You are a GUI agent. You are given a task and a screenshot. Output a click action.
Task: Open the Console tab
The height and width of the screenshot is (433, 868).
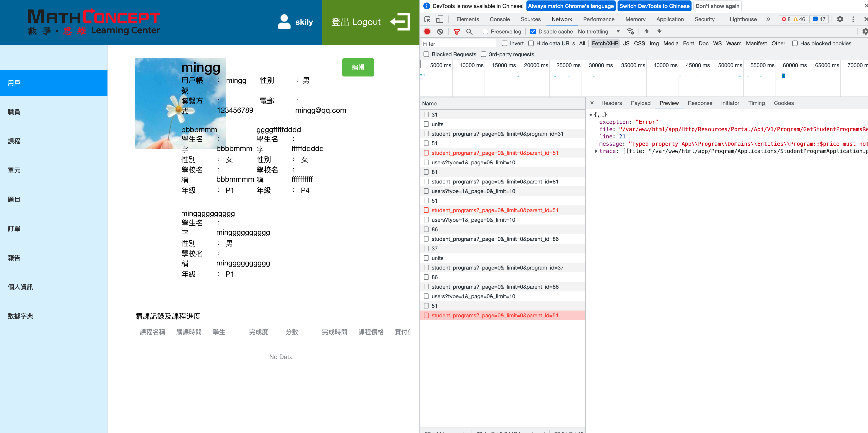click(x=499, y=19)
